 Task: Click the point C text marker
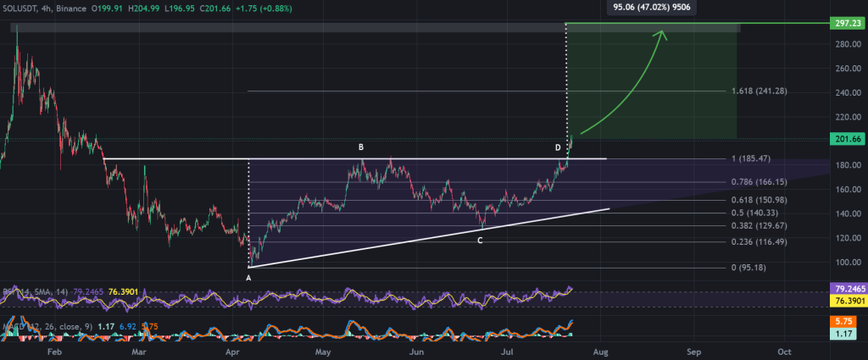[x=480, y=240]
